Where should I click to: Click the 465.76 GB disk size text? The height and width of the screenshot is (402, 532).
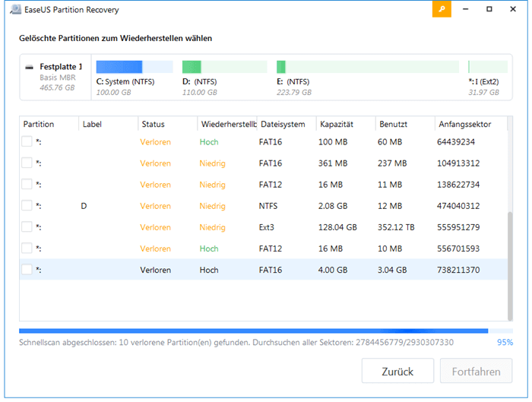click(x=57, y=87)
